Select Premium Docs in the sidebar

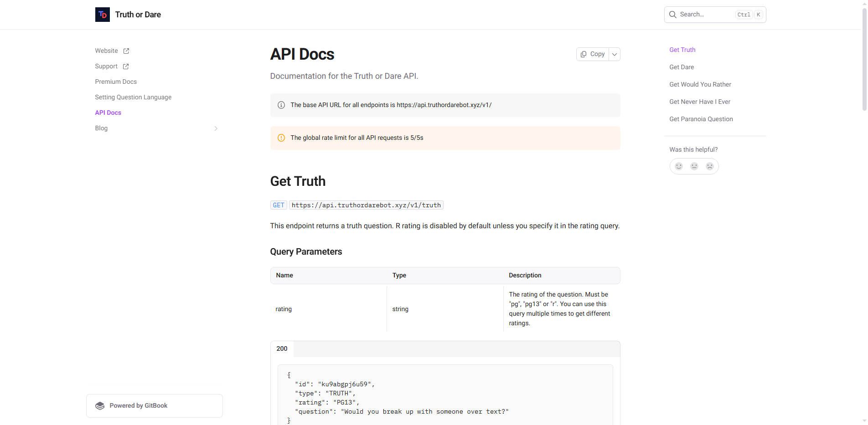116,82
